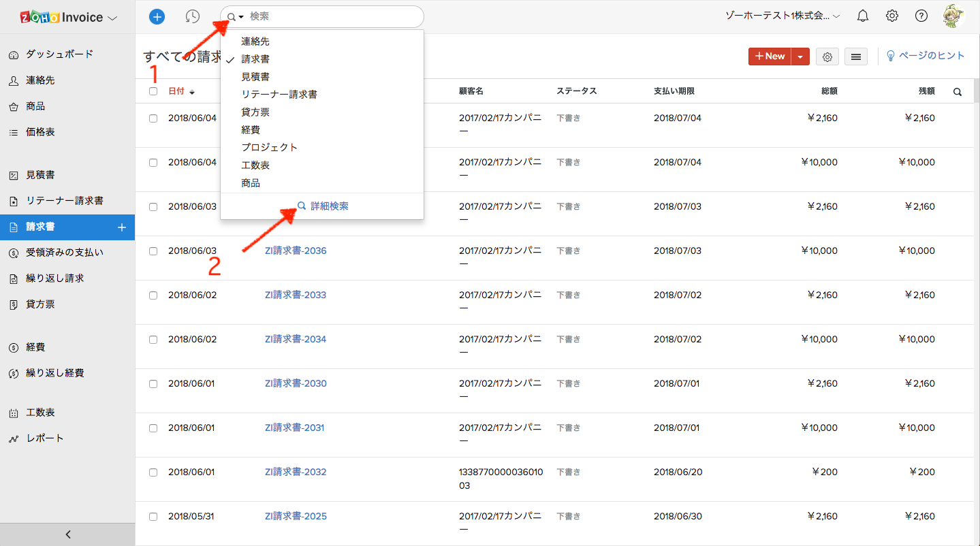Select checkbox for row ZI請求書-2025
Screen dimensions: 980x546
click(x=153, y=517)
